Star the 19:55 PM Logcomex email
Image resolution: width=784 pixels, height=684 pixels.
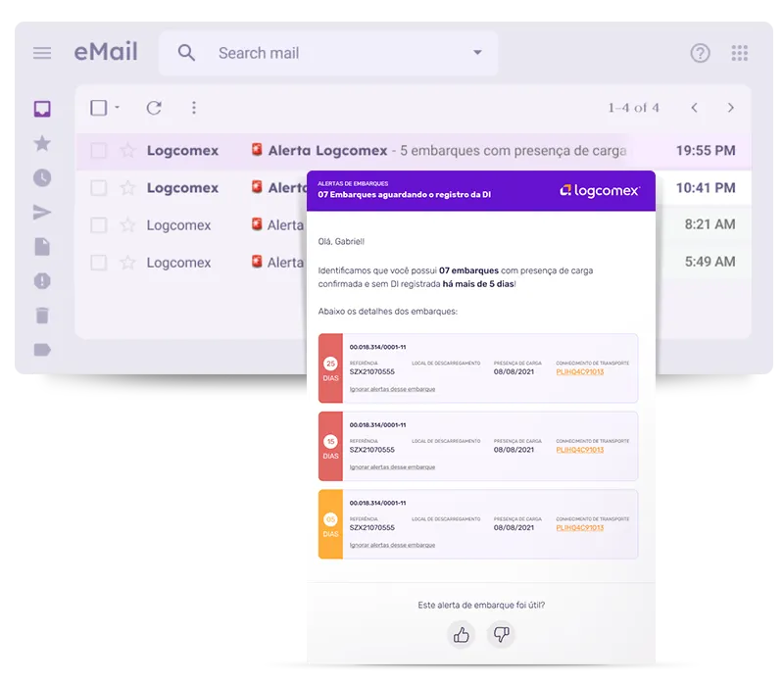tap(128, 150)
